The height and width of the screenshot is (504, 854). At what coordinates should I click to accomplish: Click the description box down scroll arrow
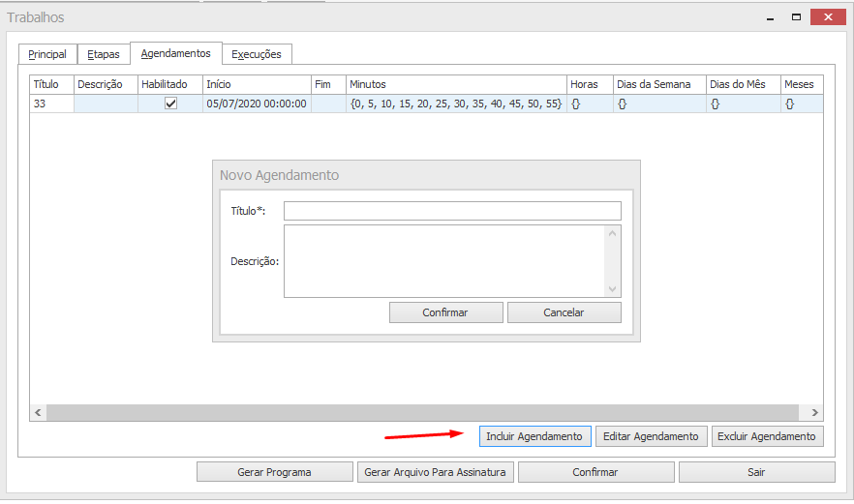coord(612,289)
